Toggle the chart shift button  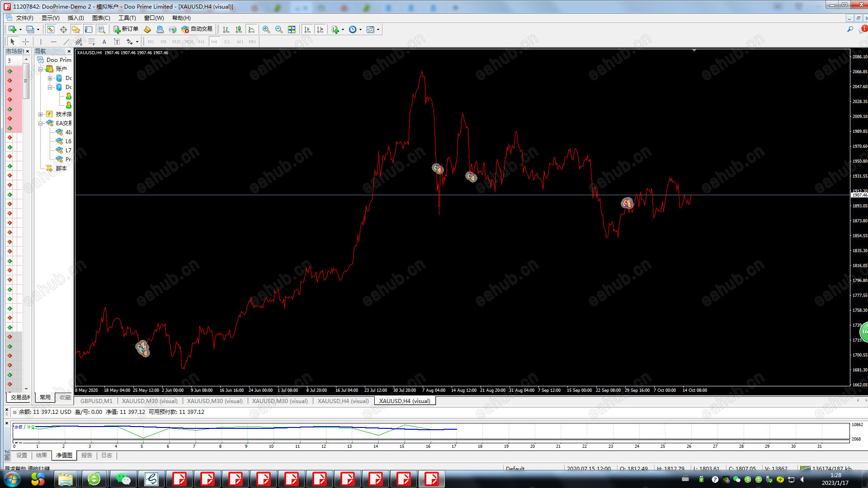click(320, 29)
